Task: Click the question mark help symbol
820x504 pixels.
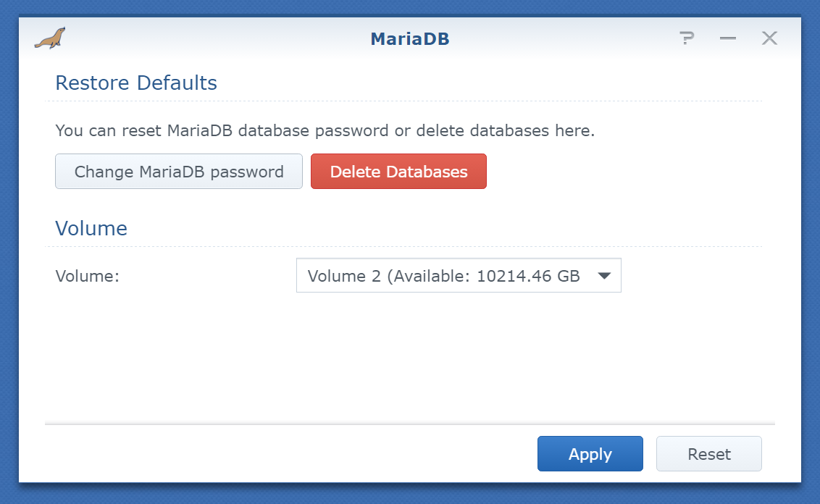Action: pos(687,38)
